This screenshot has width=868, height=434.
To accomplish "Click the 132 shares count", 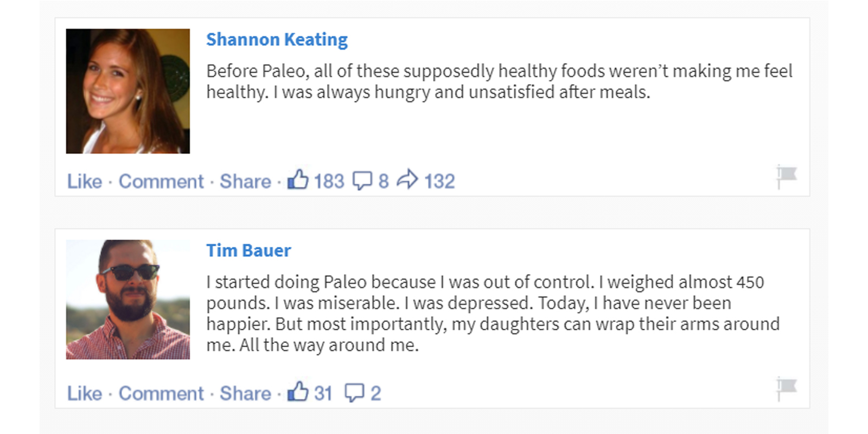I will click(439, 181).
